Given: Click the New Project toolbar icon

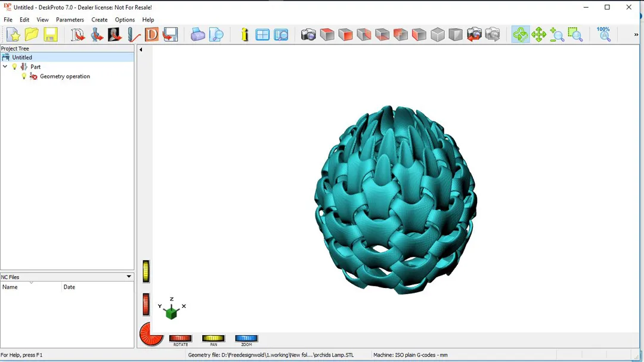Looking at the screenshot, I should [13, 35].
